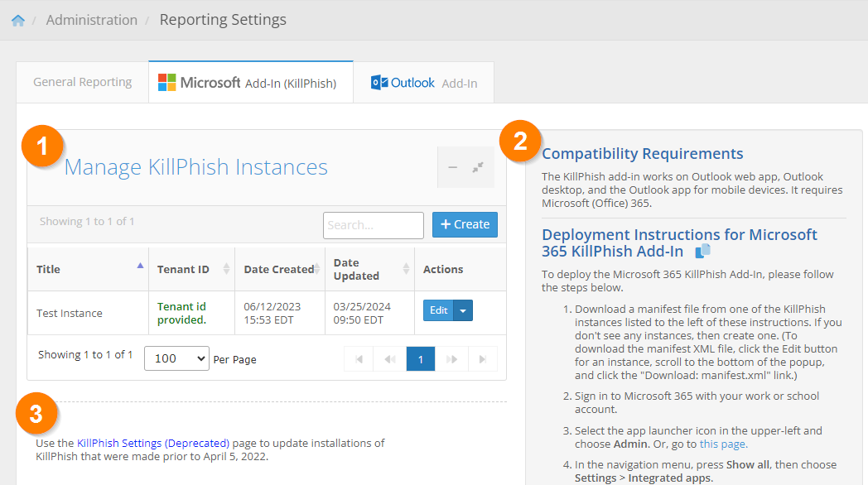Select the Microsoft Add-In (KillPhish) tab
This screenshot has height=485, width=868.
tap(251, 83)
